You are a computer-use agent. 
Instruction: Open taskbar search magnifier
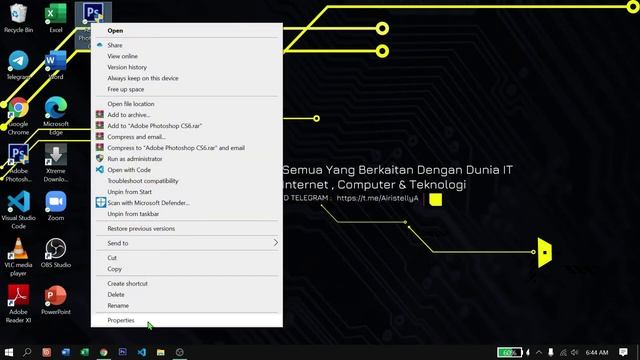pos(27,352)
